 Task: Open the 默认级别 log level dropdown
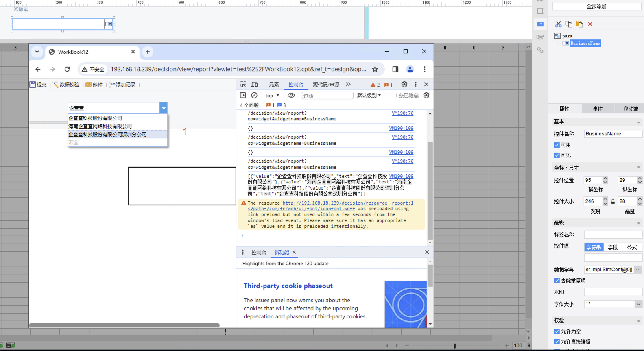(369, 96)
